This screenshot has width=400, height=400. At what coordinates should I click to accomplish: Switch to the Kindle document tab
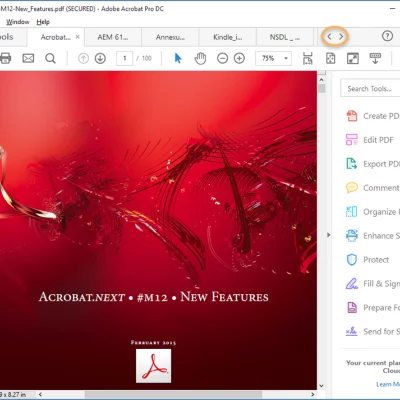point(228,37)
